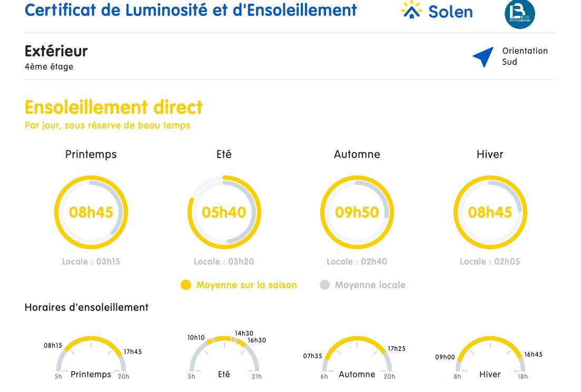Click the Hiver 08h45 sunshine ring
Screen dimensions: 581x392
[490, 212]
